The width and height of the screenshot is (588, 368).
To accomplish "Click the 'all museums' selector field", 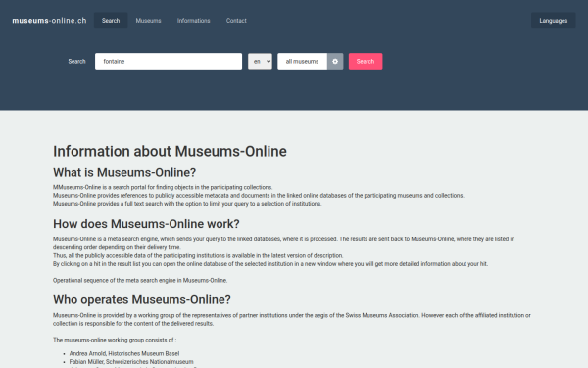I will (302, 61).
